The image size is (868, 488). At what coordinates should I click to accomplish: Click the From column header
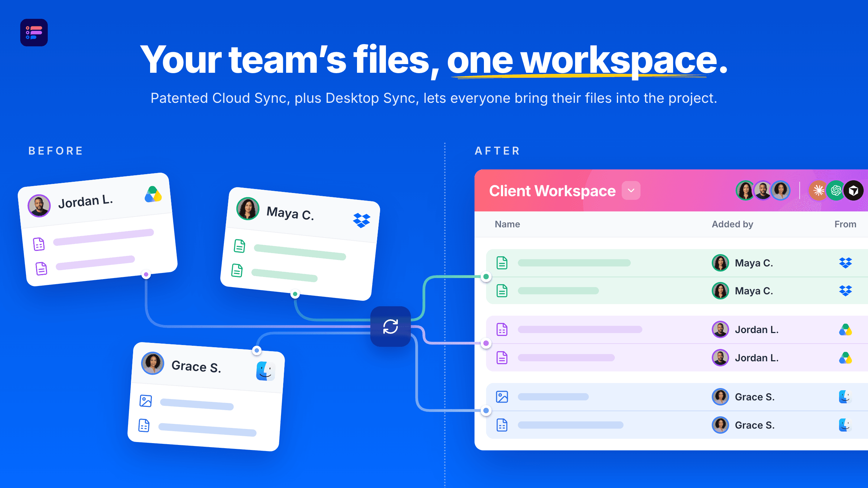click(845, 224)
